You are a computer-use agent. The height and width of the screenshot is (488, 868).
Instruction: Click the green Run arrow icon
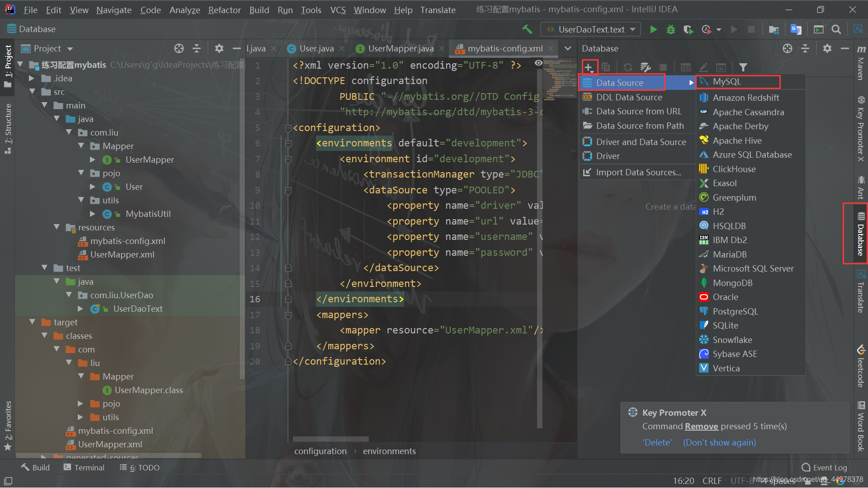[x=653, y=29]
